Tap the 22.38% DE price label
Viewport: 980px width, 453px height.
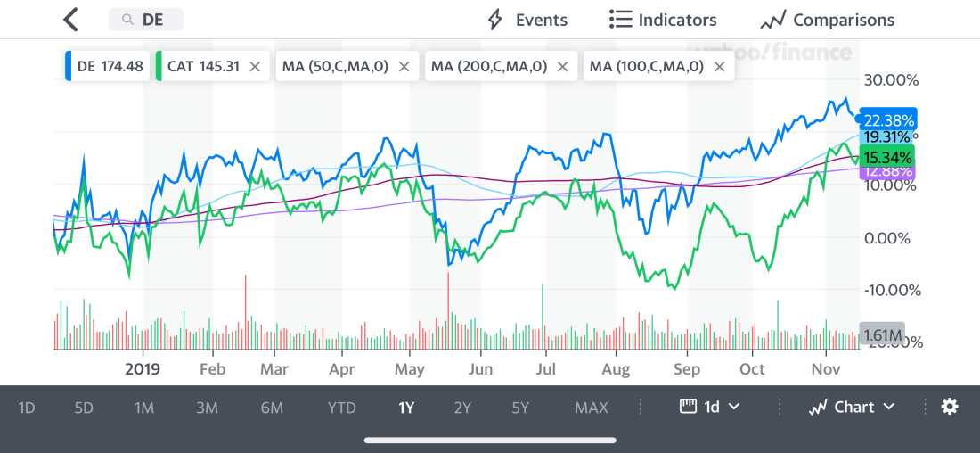click(x=886, y=119)
